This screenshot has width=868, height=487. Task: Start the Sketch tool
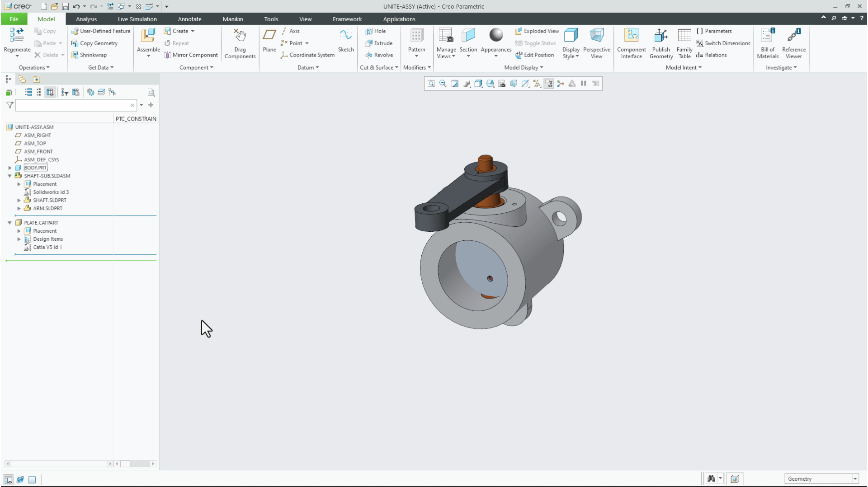point(346,40)
